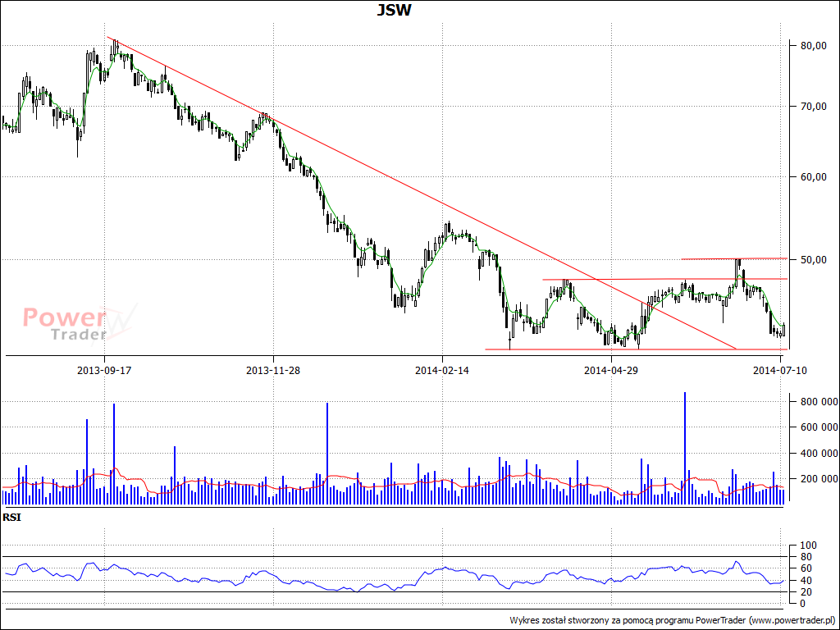Select the 800 000 volume axis label
Viewport: 840px width, 630px height.
(x=819, y=402)
